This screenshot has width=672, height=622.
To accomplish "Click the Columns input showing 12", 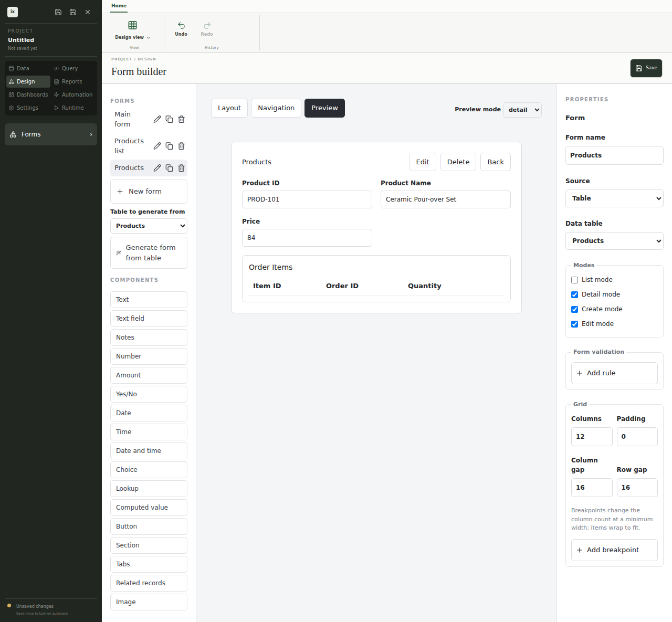I will 592,437.
